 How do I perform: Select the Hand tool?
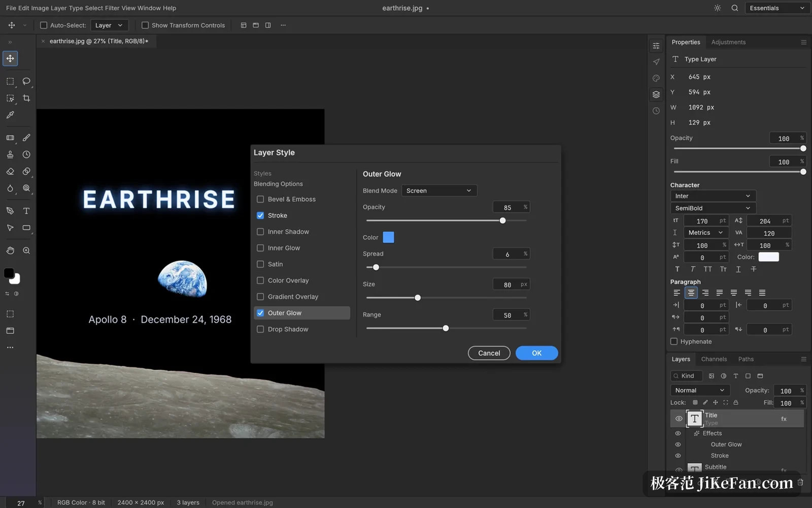(x=10, y=250)
